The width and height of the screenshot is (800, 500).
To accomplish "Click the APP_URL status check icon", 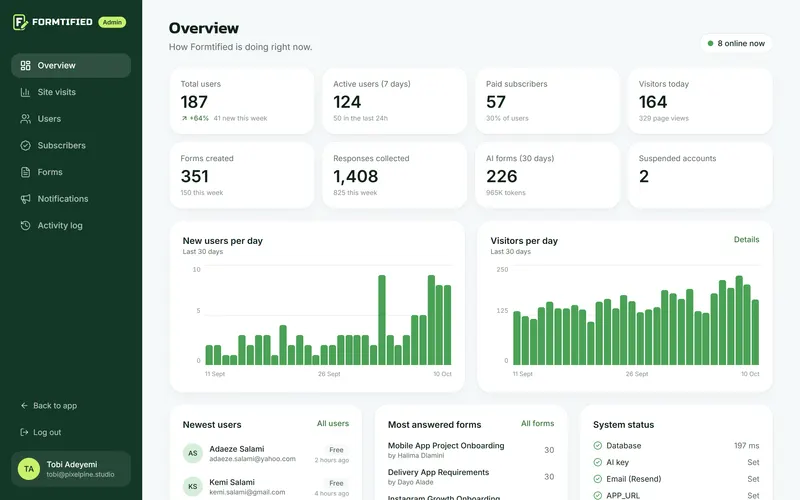I will tap(597, 495).
